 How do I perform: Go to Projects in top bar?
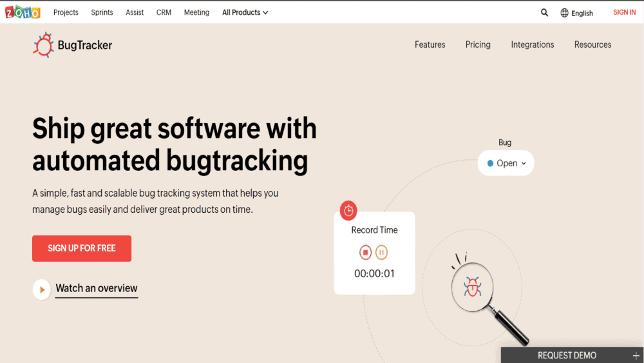66,12
